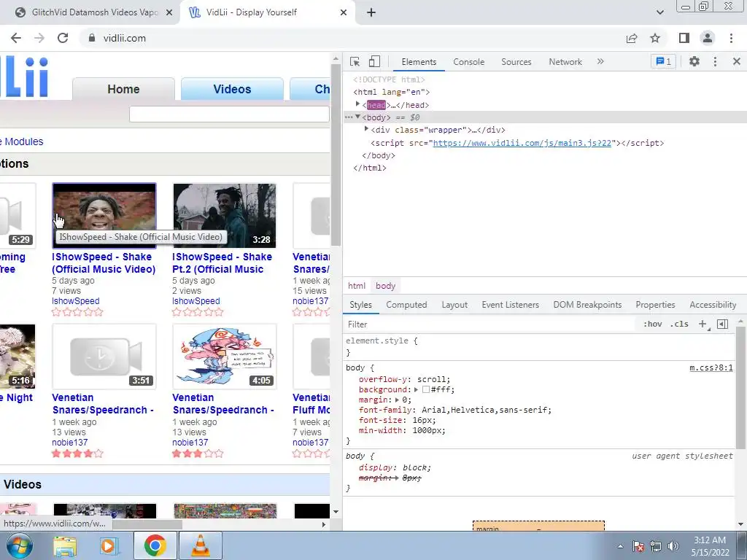Open the ishowSpeed channel link under Shake
The height and width of the screenshot is (560, 747).
[x=76, y=301]
